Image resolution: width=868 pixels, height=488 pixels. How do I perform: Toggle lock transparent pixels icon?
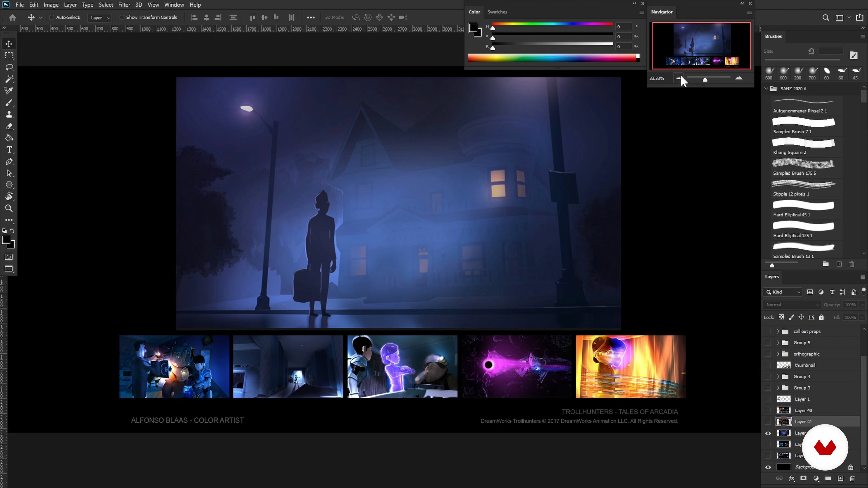pyautogui.click(x=781, y=317)
